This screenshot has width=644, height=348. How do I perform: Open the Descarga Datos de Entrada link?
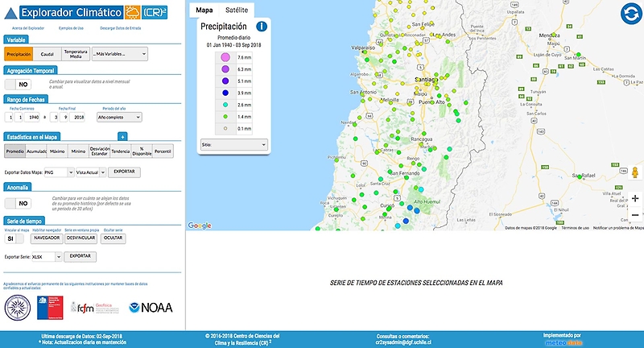[x=122, y=28]
